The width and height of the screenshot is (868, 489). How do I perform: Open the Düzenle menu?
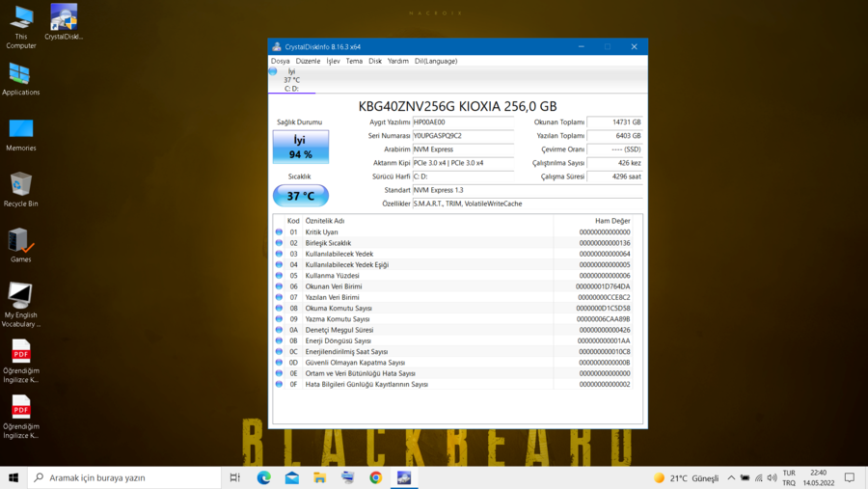point(308,61)
